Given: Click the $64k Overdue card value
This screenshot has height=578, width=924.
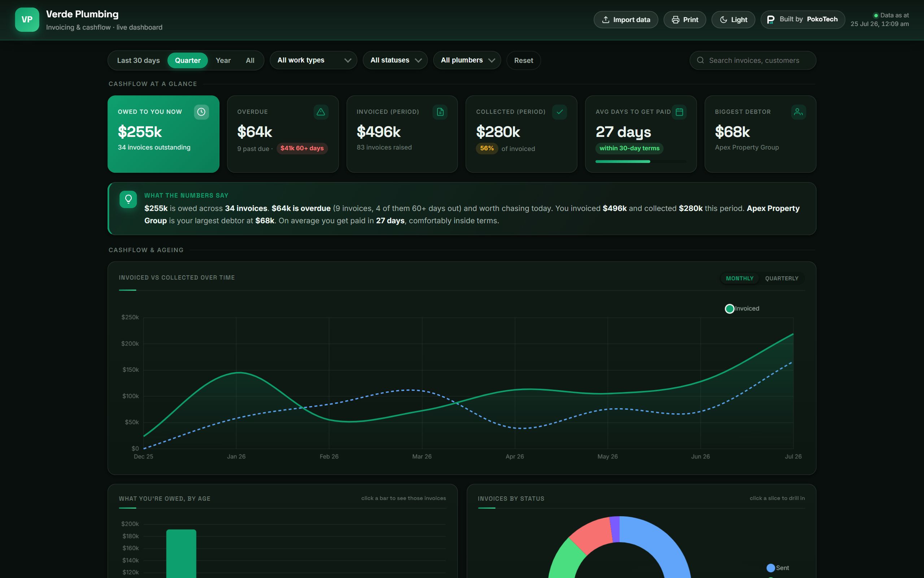Looking at the screenshot, I should point(254,131).
